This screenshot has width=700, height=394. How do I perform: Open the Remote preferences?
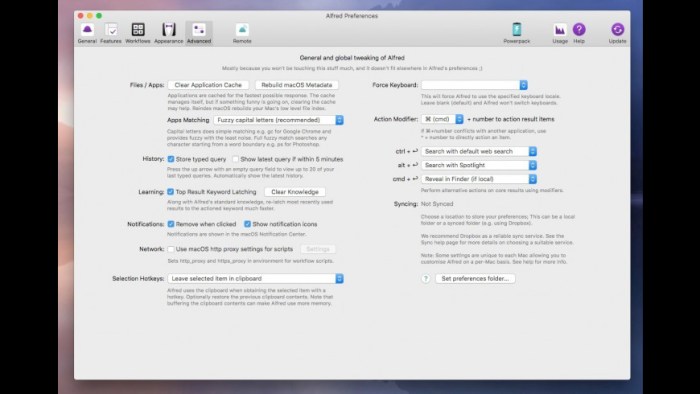pos(242,33)
